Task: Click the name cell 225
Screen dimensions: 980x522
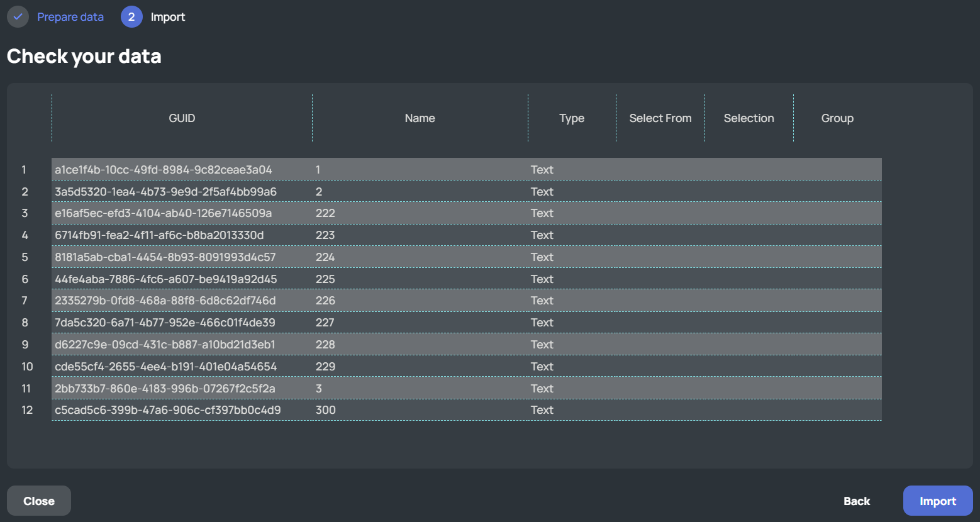Action: [x=325, y=279]
